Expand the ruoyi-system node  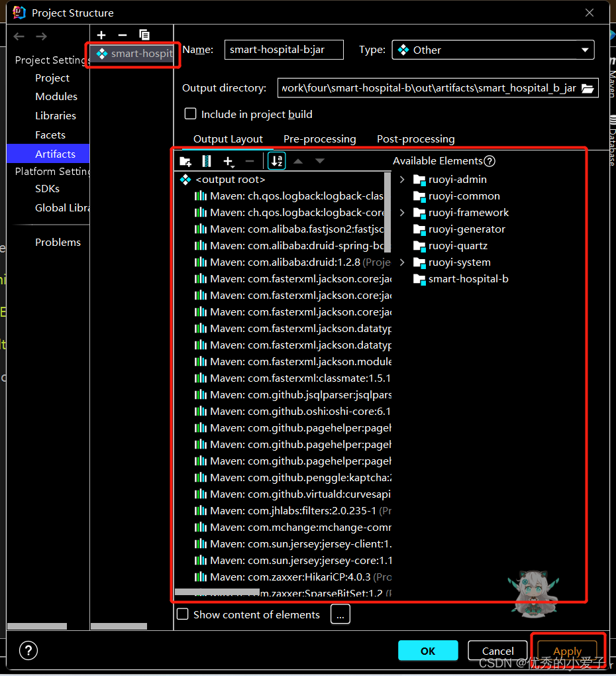pos(402,262)
